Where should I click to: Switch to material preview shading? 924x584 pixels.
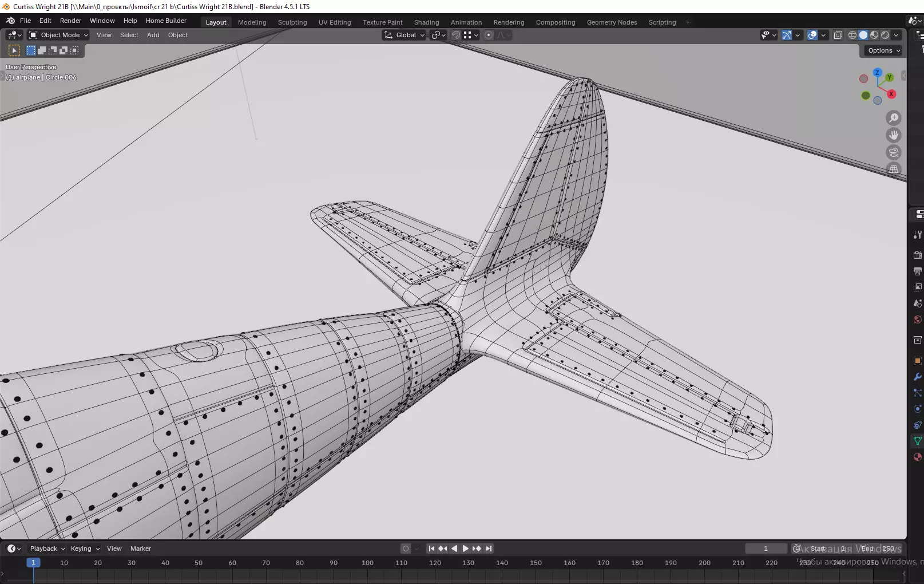click(874, 35)
